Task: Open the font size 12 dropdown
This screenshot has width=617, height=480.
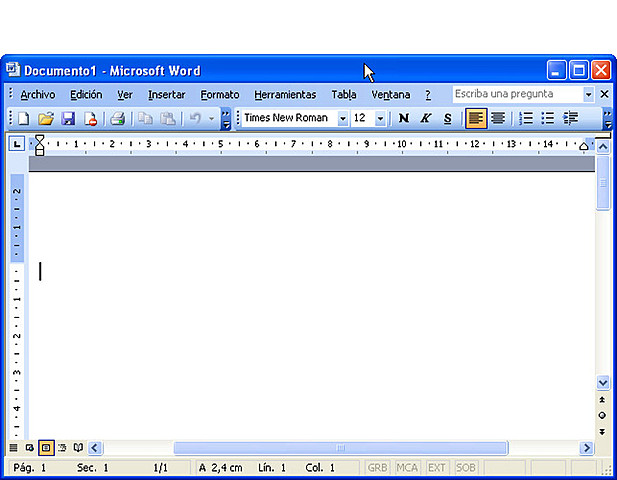Action: (x=380, y=118)
